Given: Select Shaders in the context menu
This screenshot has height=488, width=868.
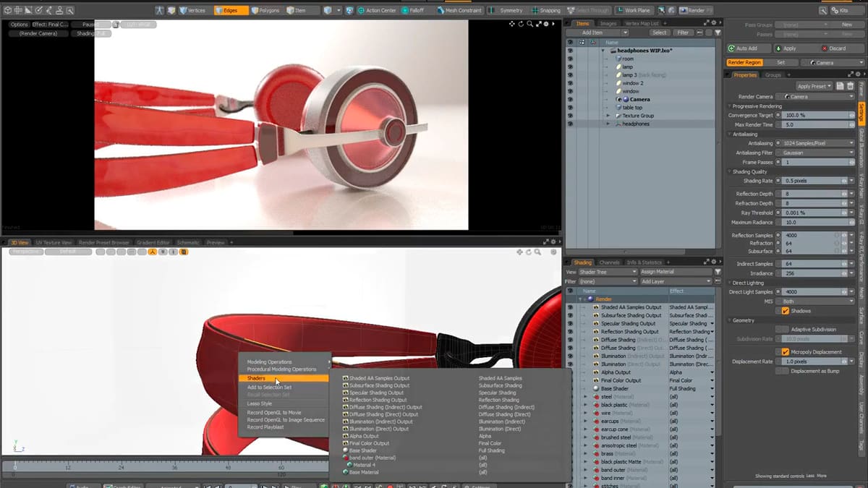Looking at the screenshot, I should [284, 378].
